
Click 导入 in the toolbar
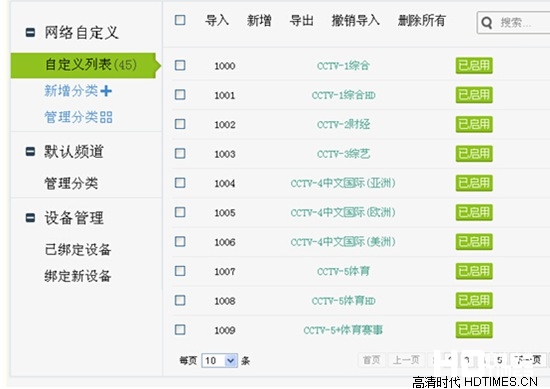point(217,20)
